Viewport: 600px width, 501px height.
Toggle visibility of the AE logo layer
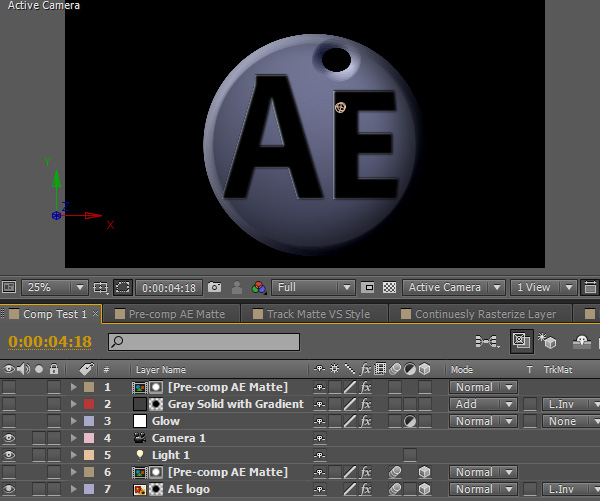[x=10, y=490]
